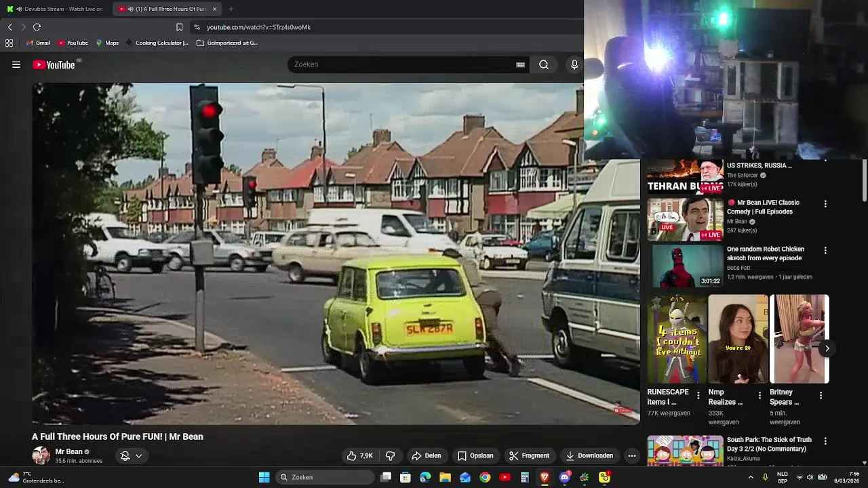Select the A Full Three Hours tab
Image resolution: width=868 pixels, height=488 pixels.
166,9
